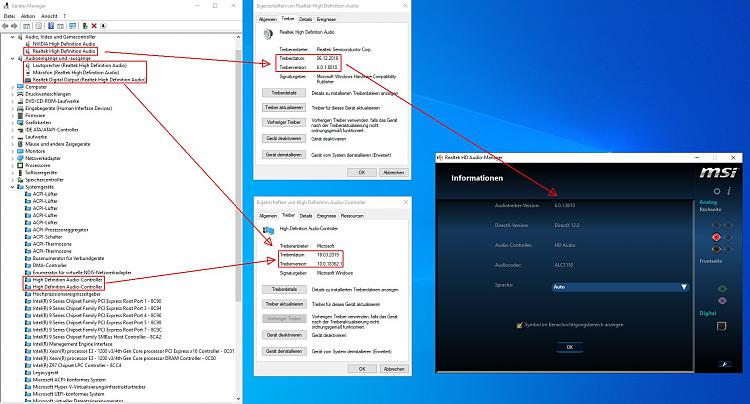
Task: Expand the Druckwarteschlangen tree node
Action: coord(12,94)
